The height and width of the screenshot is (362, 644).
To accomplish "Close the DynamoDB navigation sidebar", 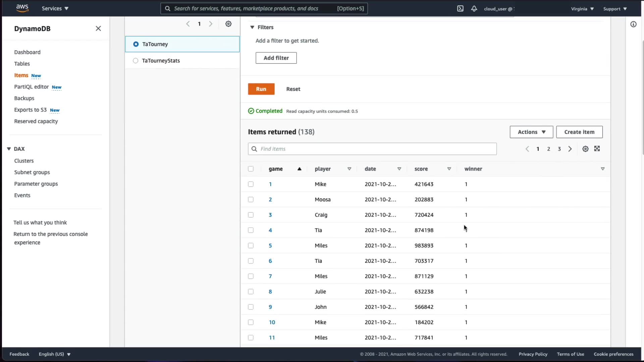I will pyautogui.click(x=98, y=28).
